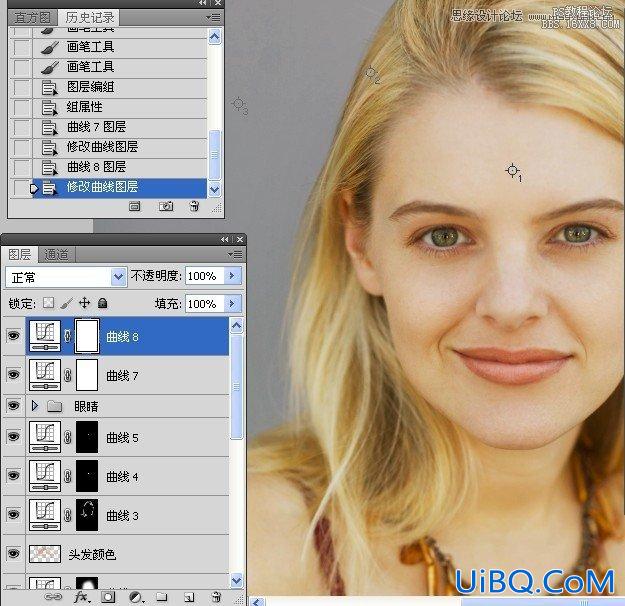Click the mask link icon on 曲线 7
The width and height of the screenshot is (625, 606).
point(68,375)
